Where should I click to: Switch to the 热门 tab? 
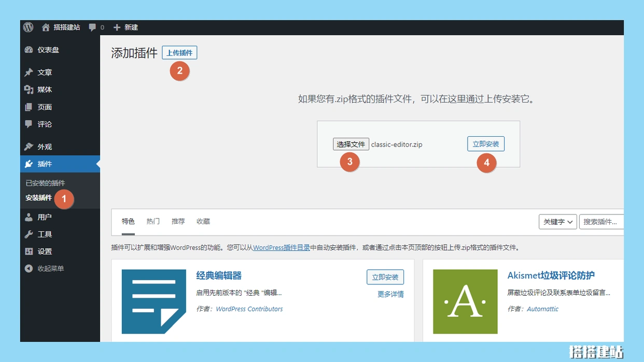153,221
